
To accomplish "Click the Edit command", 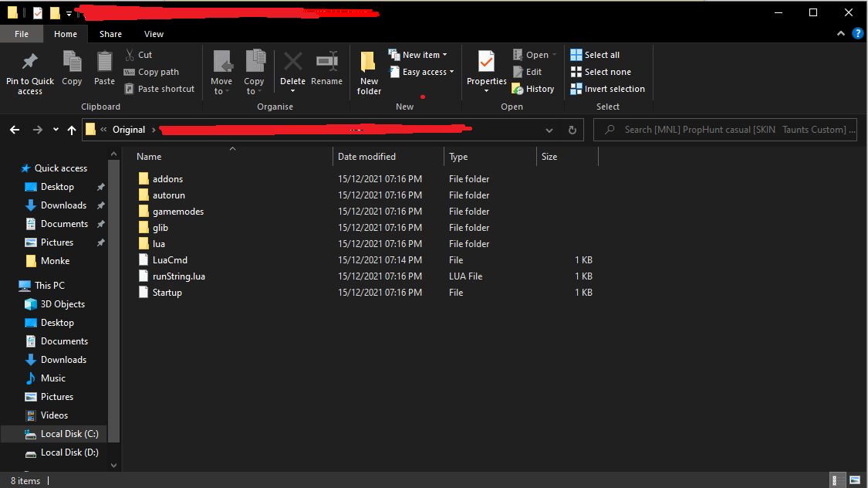I will coord(528,72).
